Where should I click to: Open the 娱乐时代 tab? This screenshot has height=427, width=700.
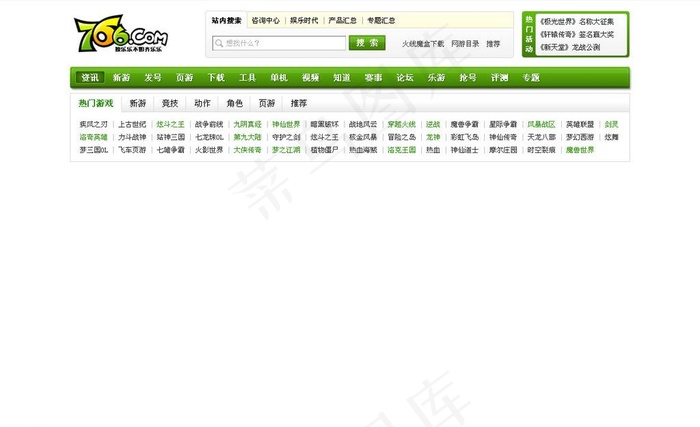(304, 21)
